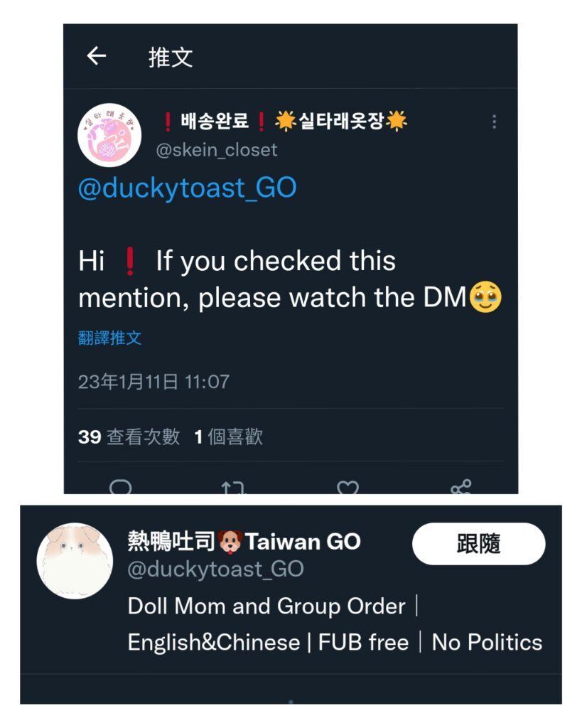The height and width of the screenshot is (728, 582).
Task: Tap the share icon under tweet
Action: [461, 487]
